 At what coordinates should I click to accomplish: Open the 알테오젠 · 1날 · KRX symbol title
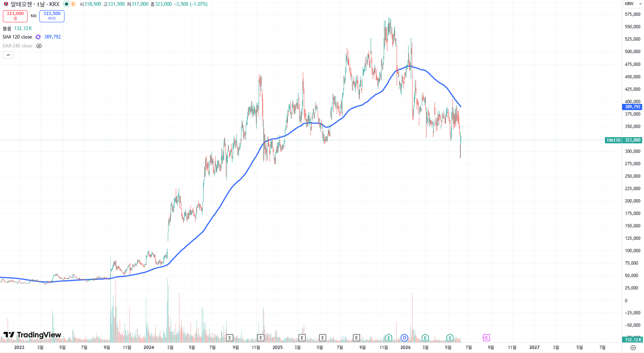35,4
